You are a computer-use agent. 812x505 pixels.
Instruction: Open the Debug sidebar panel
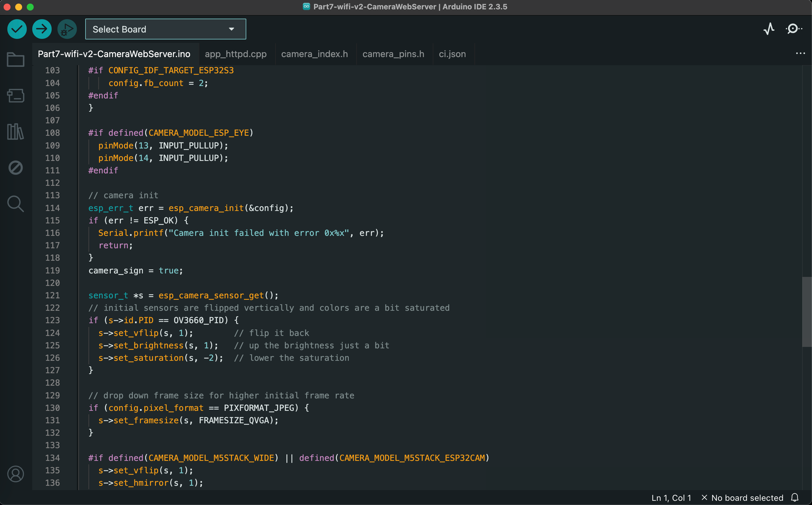[x=15, y=168]
